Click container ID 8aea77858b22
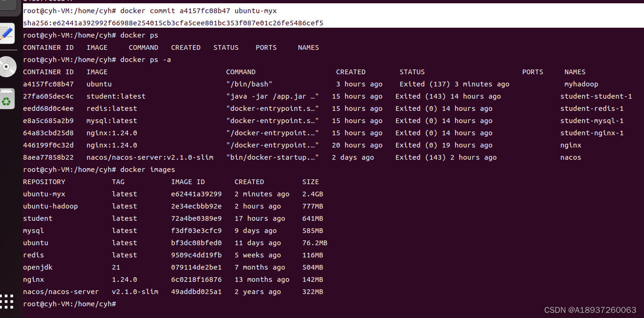 point(48,157)
